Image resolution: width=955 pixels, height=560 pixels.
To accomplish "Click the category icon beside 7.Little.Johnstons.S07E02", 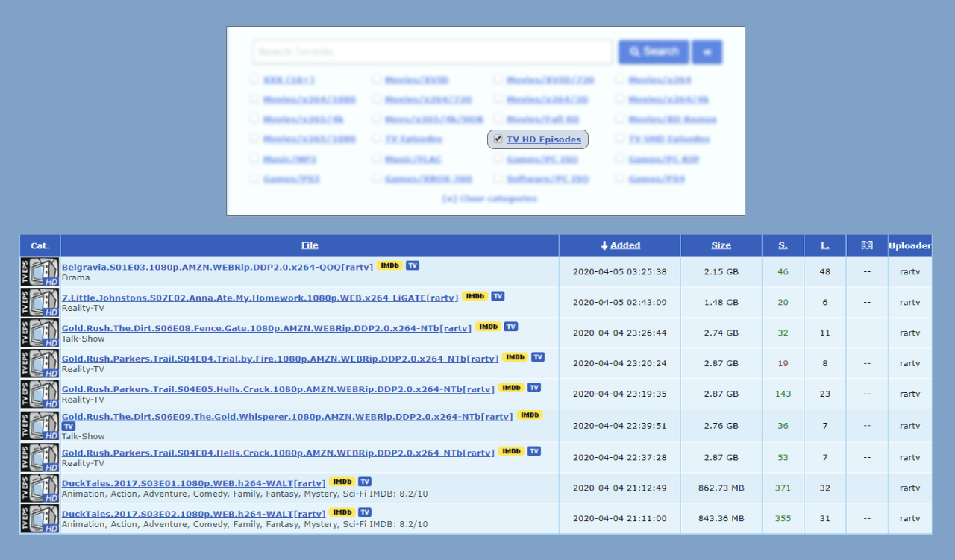I will click(40, 302).
